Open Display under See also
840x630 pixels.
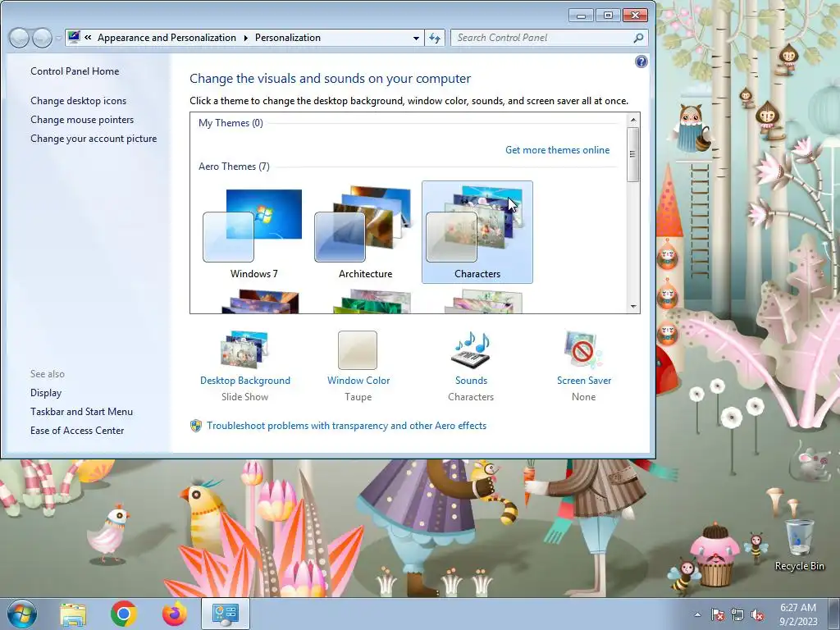click(46, 393)
